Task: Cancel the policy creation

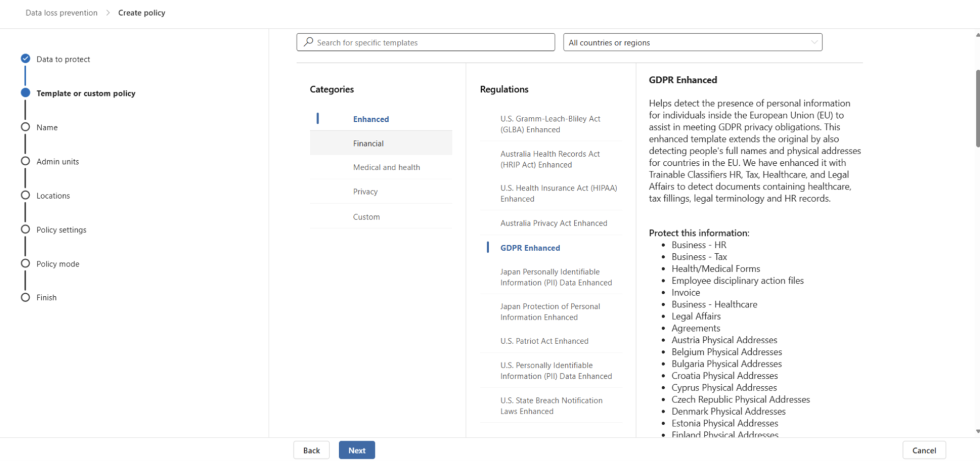Action: pos(924,450)
